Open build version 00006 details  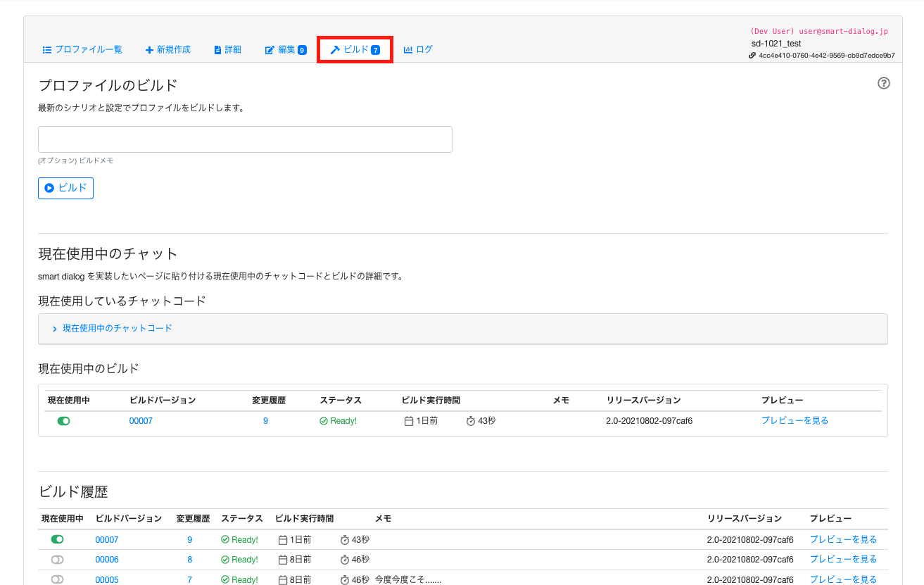pos(107,560)
